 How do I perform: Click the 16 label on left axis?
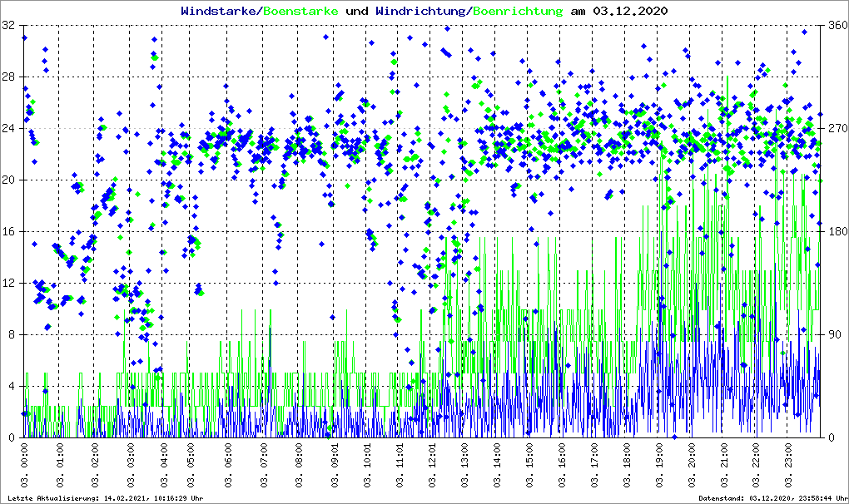coord(10,232)
